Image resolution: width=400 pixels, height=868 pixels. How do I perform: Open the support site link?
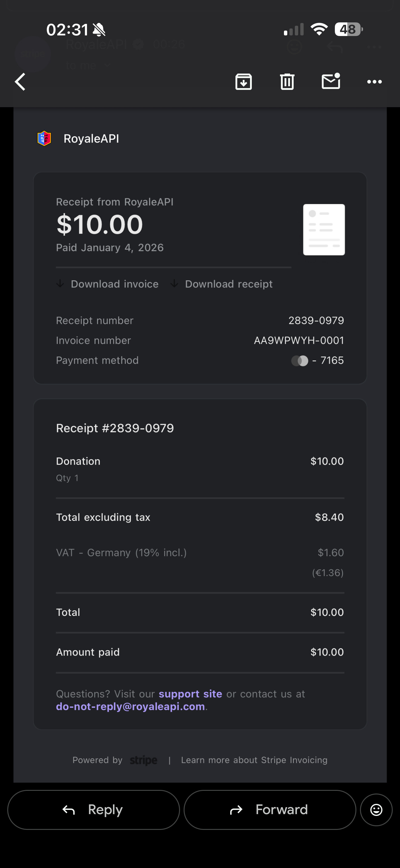[190, 694]
